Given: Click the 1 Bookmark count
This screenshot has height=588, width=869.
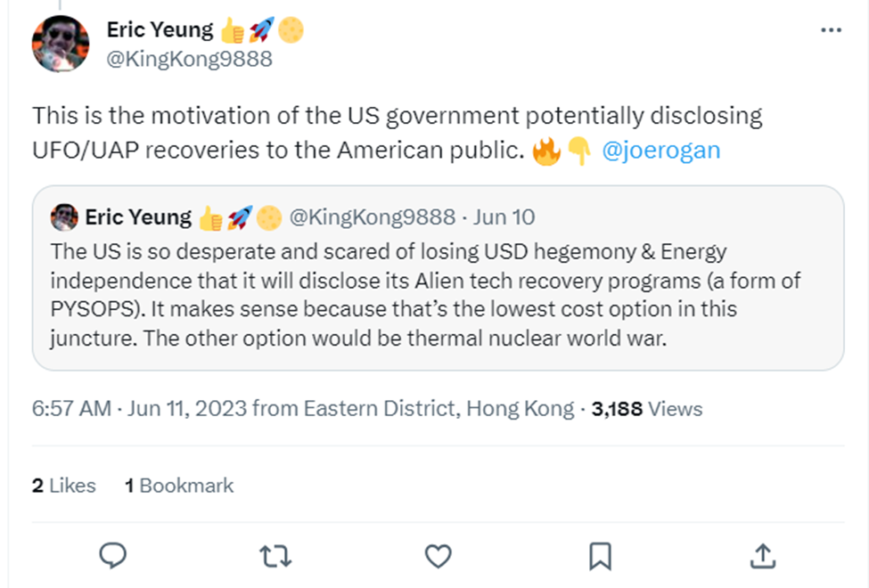Looking at the screenshot, I should tap(179, 486).
